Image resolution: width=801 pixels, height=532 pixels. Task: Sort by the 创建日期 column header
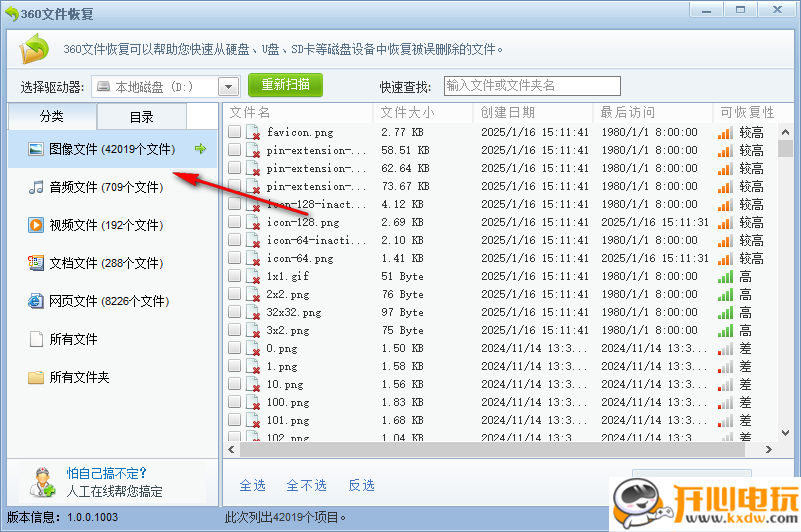pyautogui.click(x=532, y=112)
